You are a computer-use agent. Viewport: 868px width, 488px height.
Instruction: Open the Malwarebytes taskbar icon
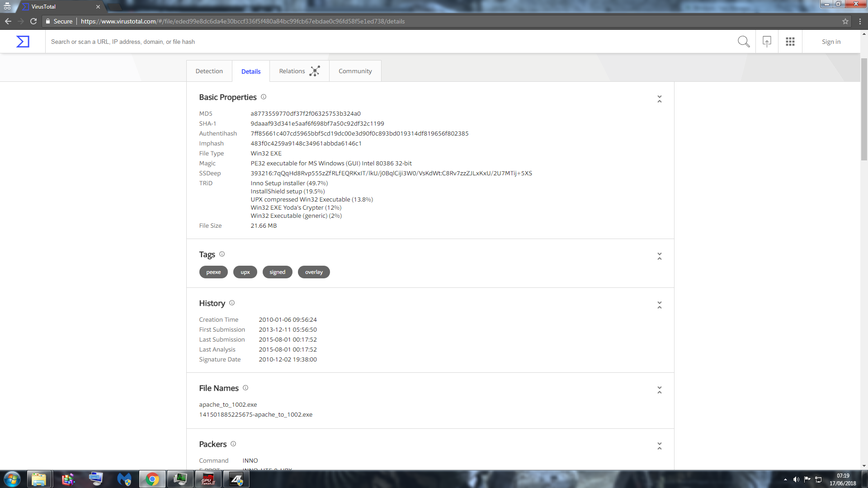pos(124,479)
